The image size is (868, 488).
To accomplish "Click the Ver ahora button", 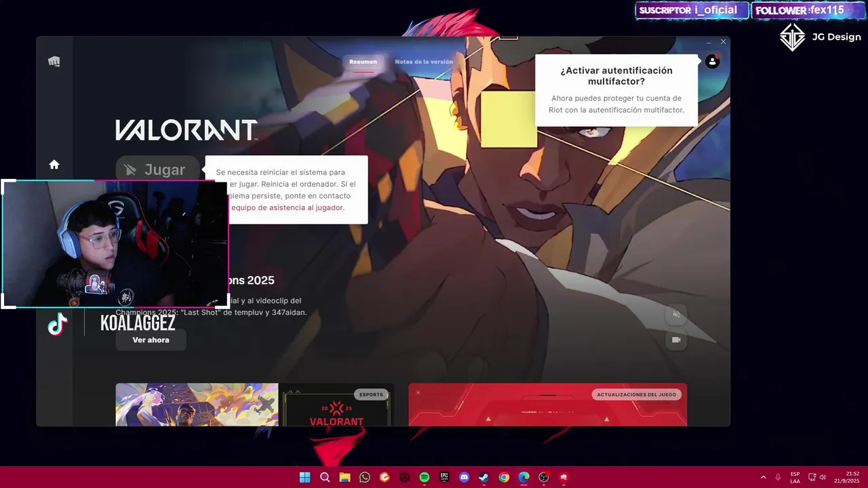I will tap(151, 340).
